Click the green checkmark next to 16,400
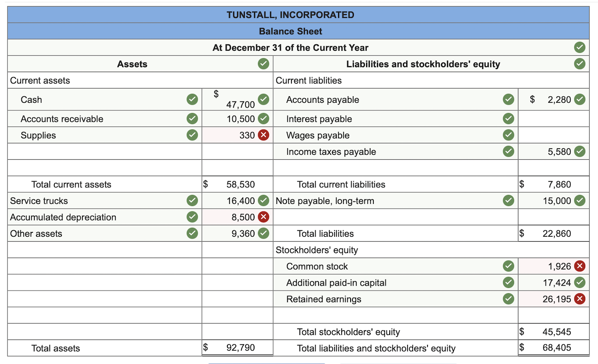This screenshot has height=364, width=598. coord(263,201)
